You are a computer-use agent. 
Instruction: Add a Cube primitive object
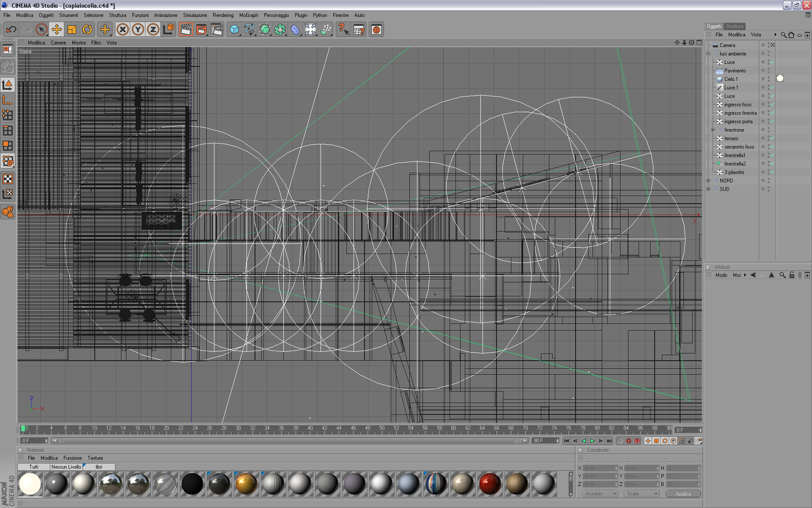(x=234, y=30)
